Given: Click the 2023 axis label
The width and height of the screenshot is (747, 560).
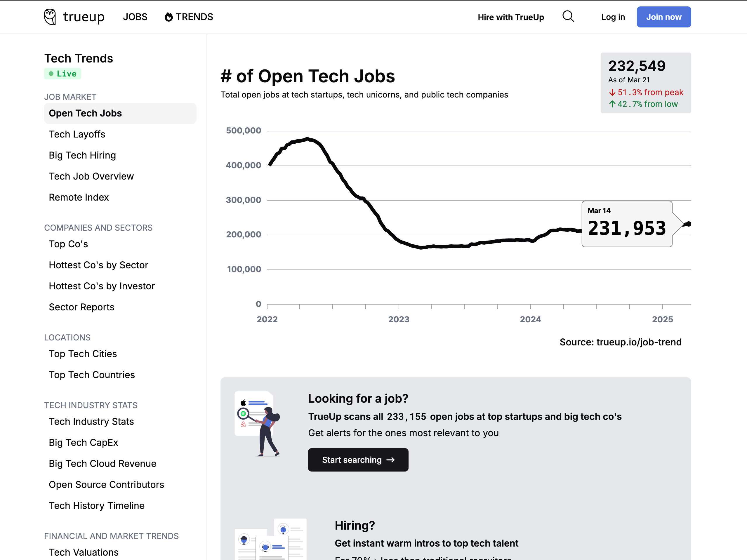Looking at the screenshot, I should (x=399, y=319).
